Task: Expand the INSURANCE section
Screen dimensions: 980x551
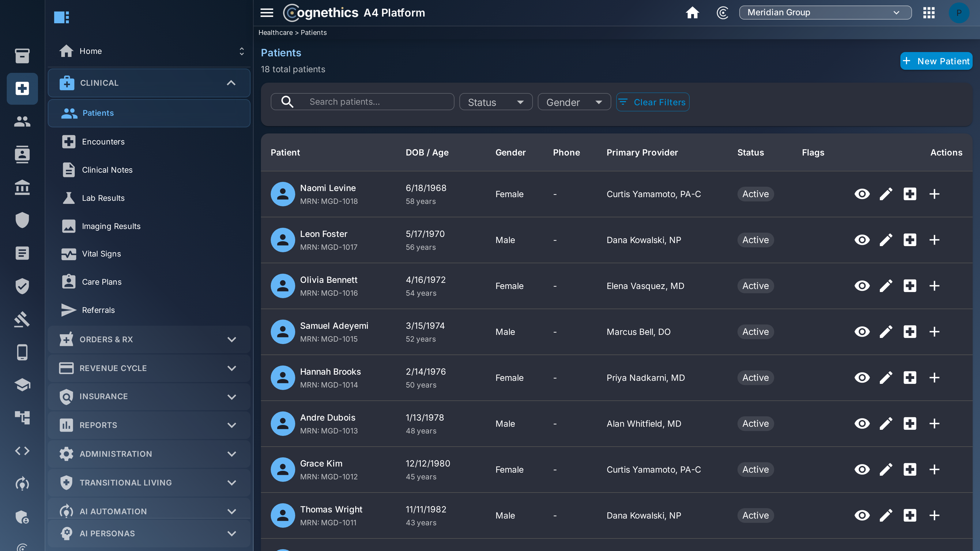Action: 149,397
